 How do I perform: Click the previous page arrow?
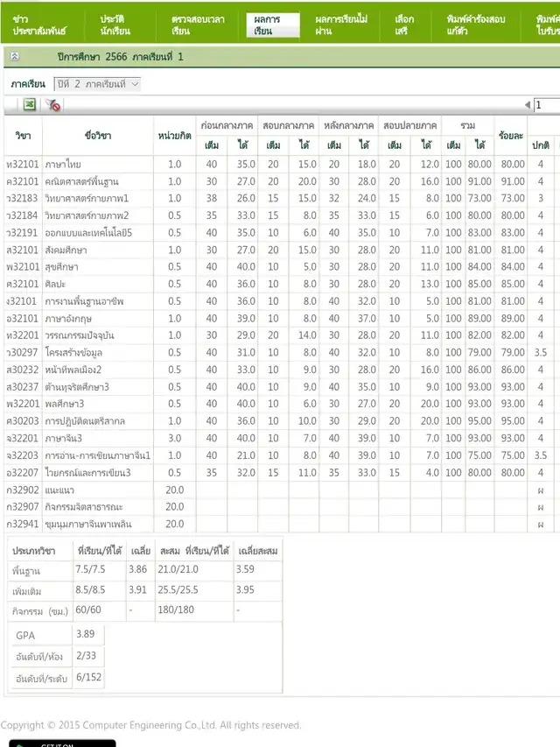point(527,105)
